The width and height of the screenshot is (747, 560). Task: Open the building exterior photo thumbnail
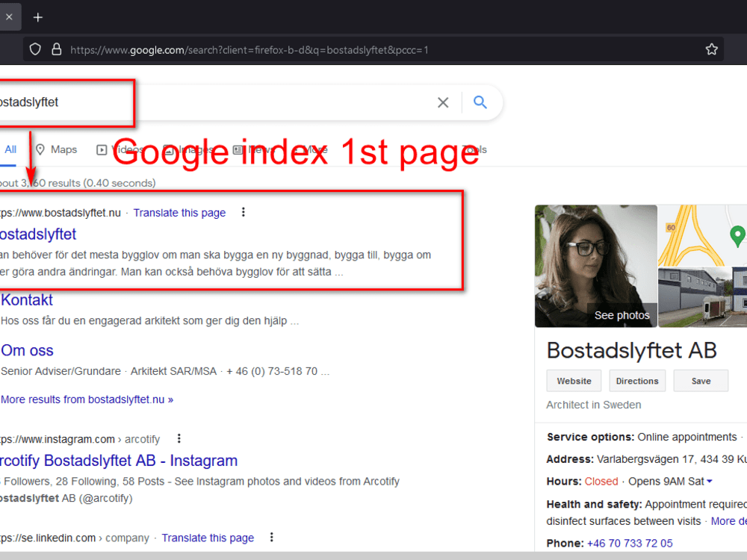702,297
